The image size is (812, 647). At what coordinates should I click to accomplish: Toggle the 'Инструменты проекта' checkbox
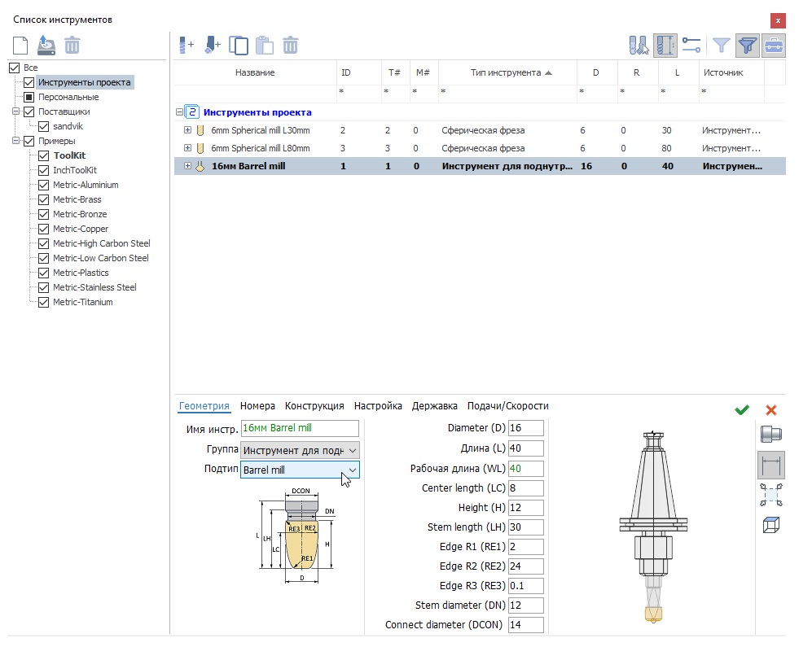coord(29,82)
